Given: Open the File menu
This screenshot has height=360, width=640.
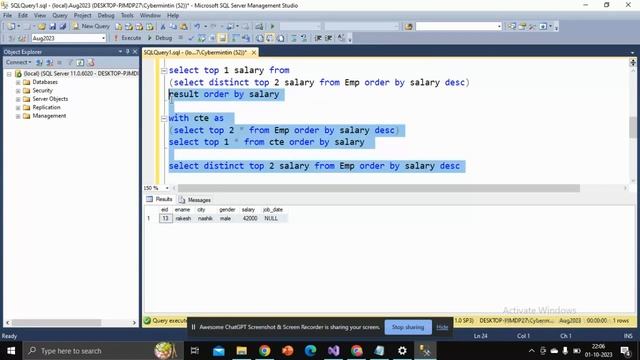Looking at the screenshot, I should [7, 16].
